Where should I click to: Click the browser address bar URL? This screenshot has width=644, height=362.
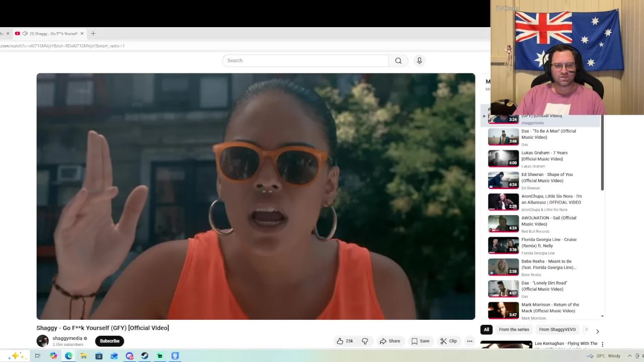pos(62,46)
